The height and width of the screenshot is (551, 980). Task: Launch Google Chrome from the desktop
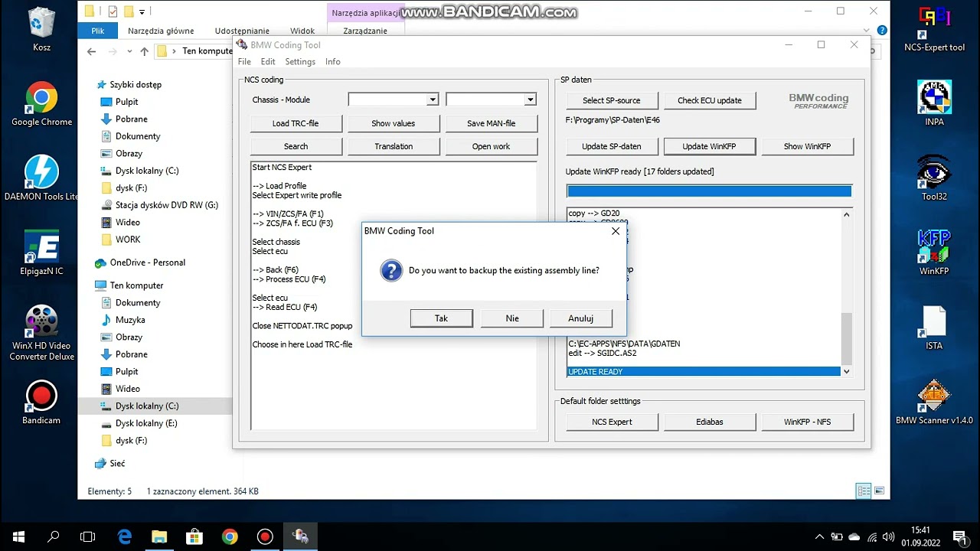[x=41, y=104]
